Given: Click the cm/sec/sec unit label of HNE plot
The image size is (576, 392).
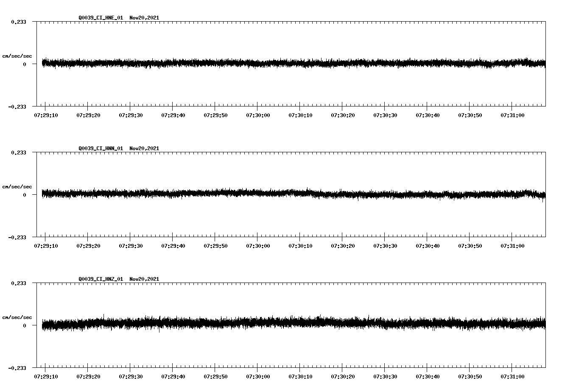Looking at the screenshot, I should coord(17,56).
